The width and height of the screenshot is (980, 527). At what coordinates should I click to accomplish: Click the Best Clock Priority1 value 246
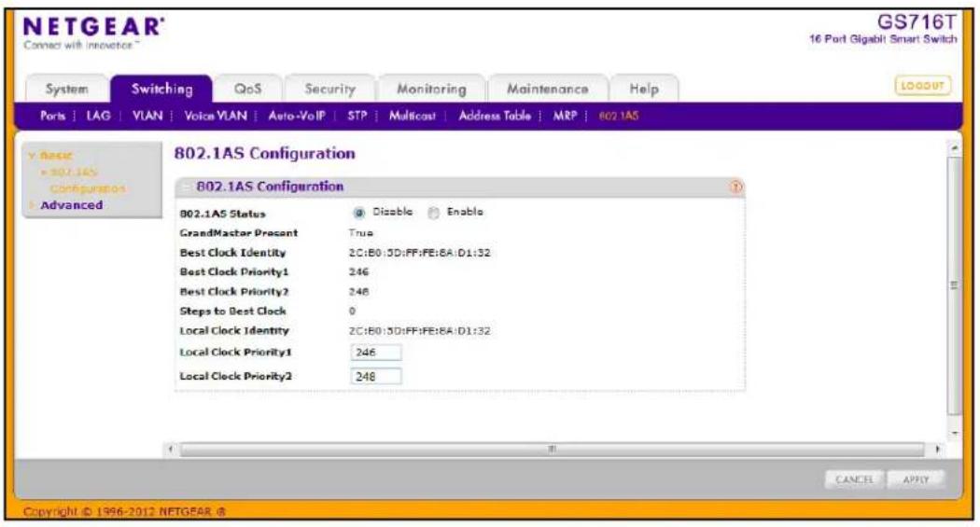coord(358,271)
